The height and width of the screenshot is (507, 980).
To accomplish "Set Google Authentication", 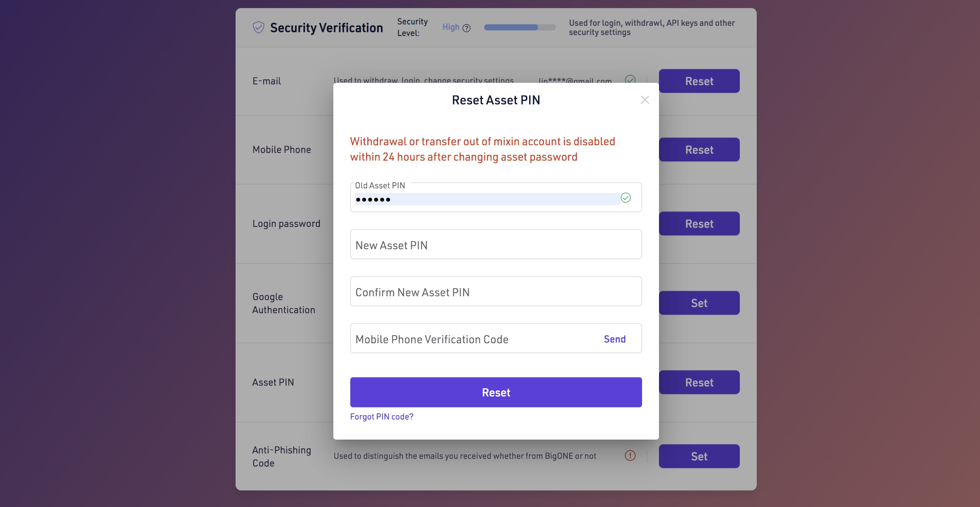I will [699, 303].
